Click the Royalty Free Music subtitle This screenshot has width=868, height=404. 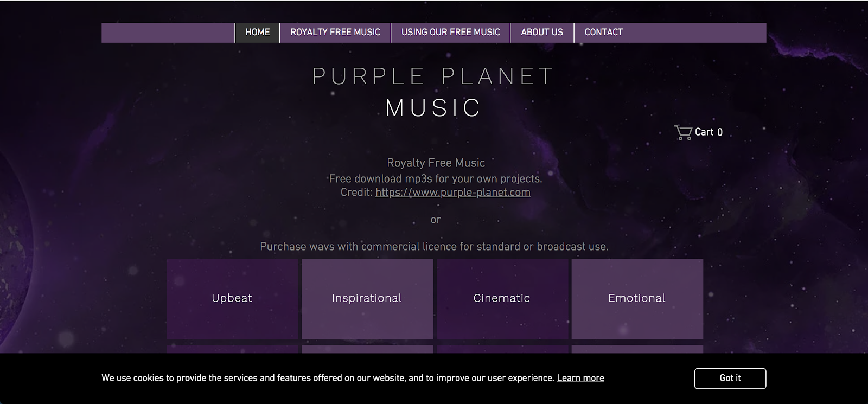click(x=436, y=163)
